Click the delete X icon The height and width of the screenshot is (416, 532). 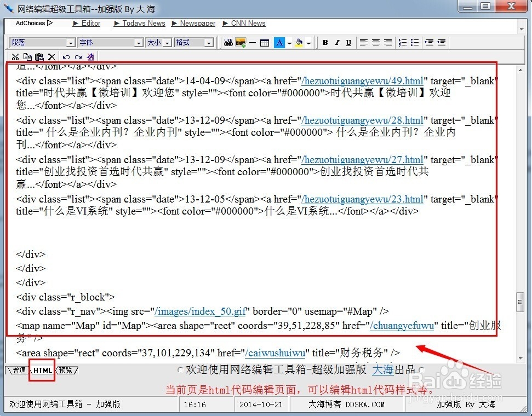tap(52, 57)
